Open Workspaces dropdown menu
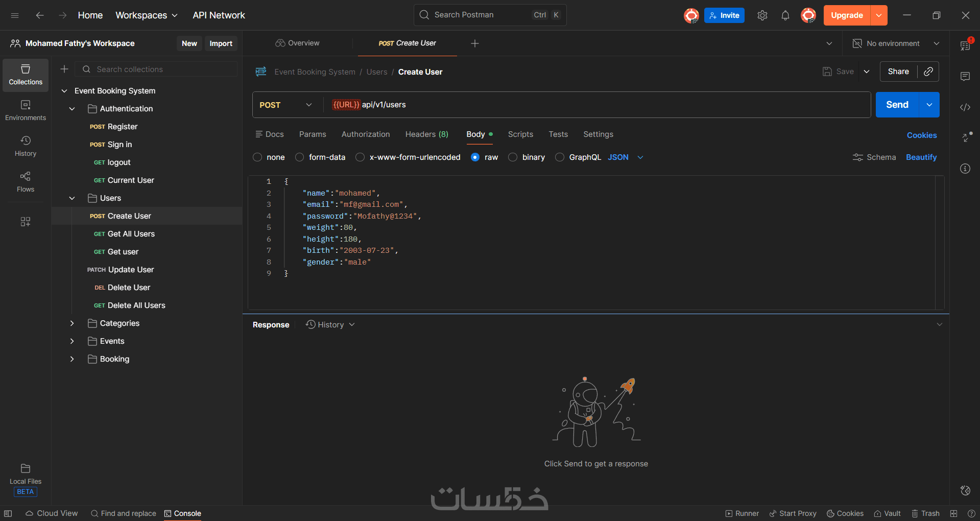 pos(147,15)
